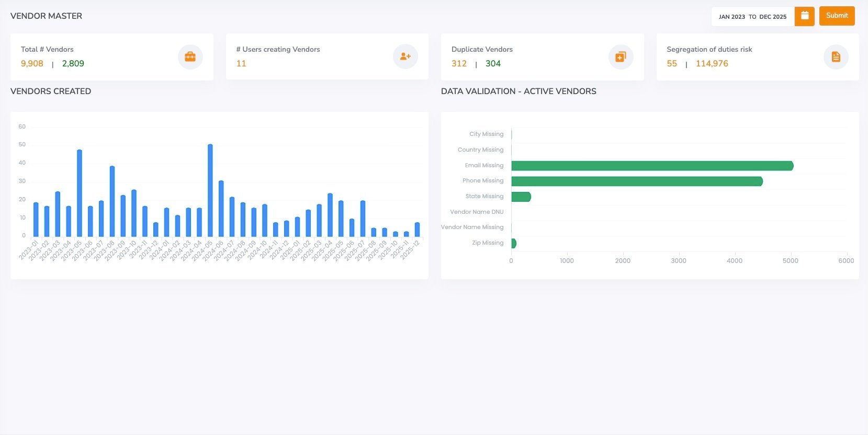This screenshot has width=868, height=435.
Task: Select the State Missing bar in chart
Action: (521, 197)
